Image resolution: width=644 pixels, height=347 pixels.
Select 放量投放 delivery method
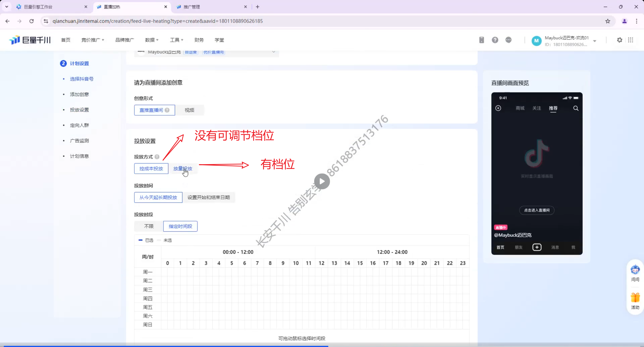[183, 168]
